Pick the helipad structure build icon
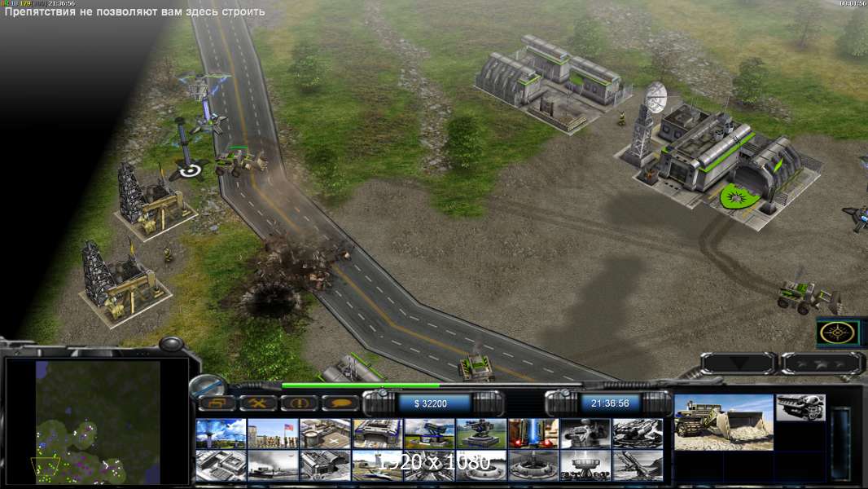Viewport: 868px width, 489px height. [x=325, y=434]
